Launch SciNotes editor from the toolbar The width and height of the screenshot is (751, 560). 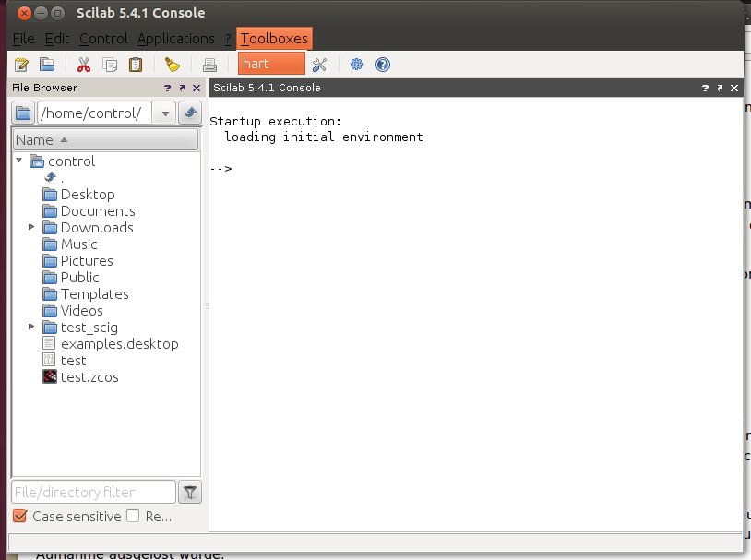coord(21,65)
